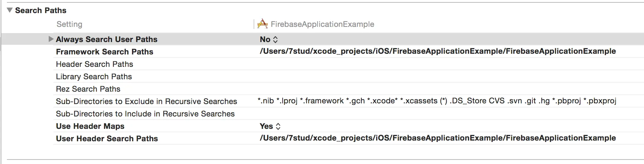Click the User Header Search Paths value
The height and width of the screenshot is (164, 644).
click(438, 138)
